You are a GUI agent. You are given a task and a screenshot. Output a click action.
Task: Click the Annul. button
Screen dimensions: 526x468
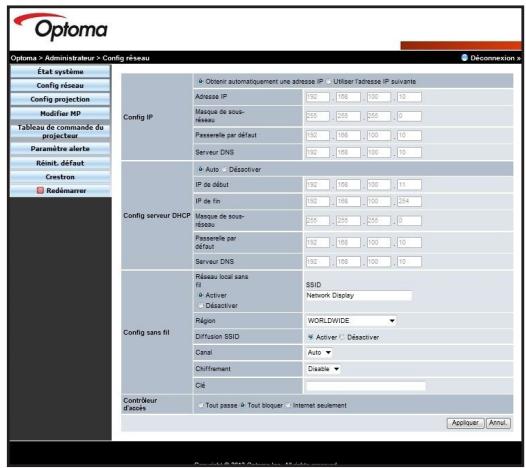498,423
